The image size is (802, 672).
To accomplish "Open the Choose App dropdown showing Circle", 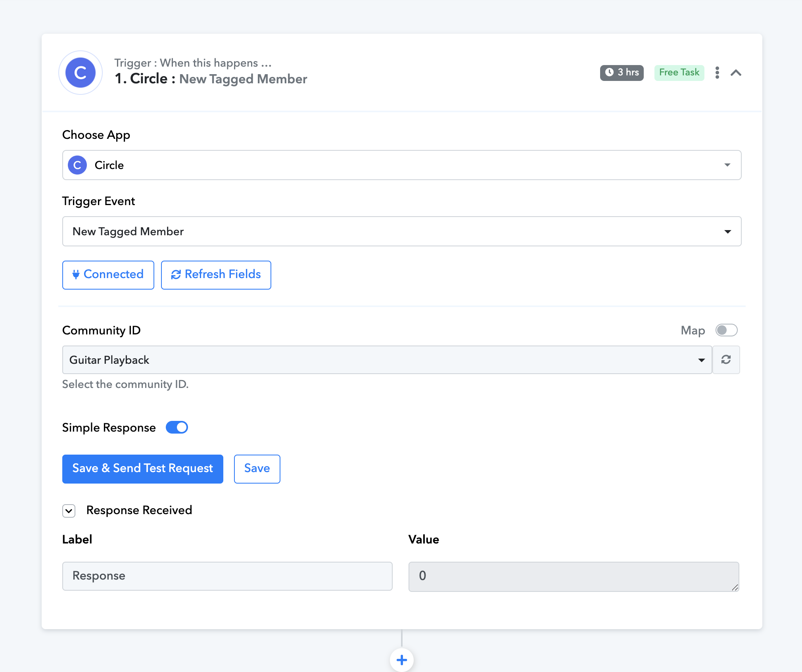I will 401,165.
